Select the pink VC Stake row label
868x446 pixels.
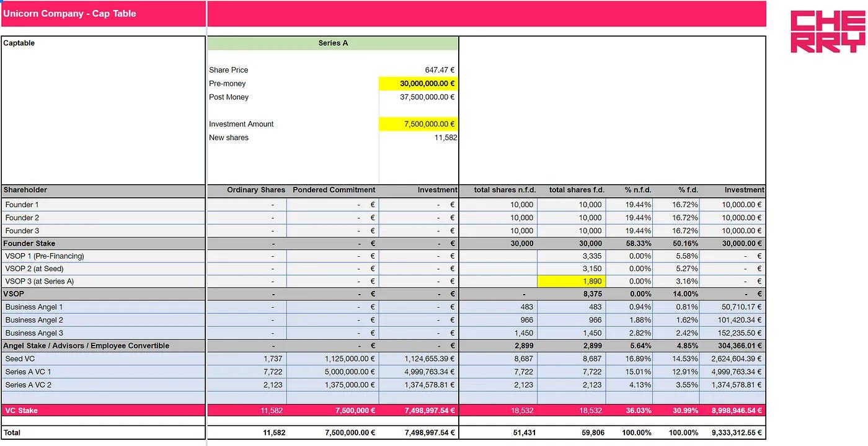[22, 411]
